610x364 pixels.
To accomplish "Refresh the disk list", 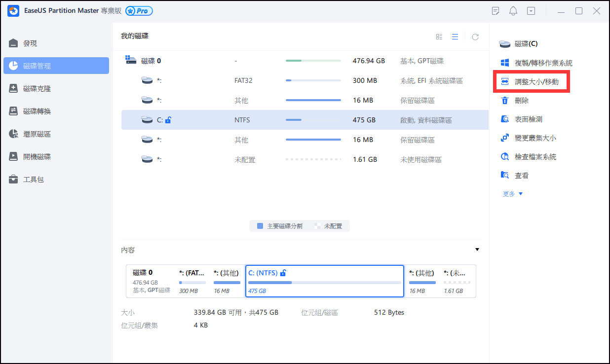I will (475, 36).
